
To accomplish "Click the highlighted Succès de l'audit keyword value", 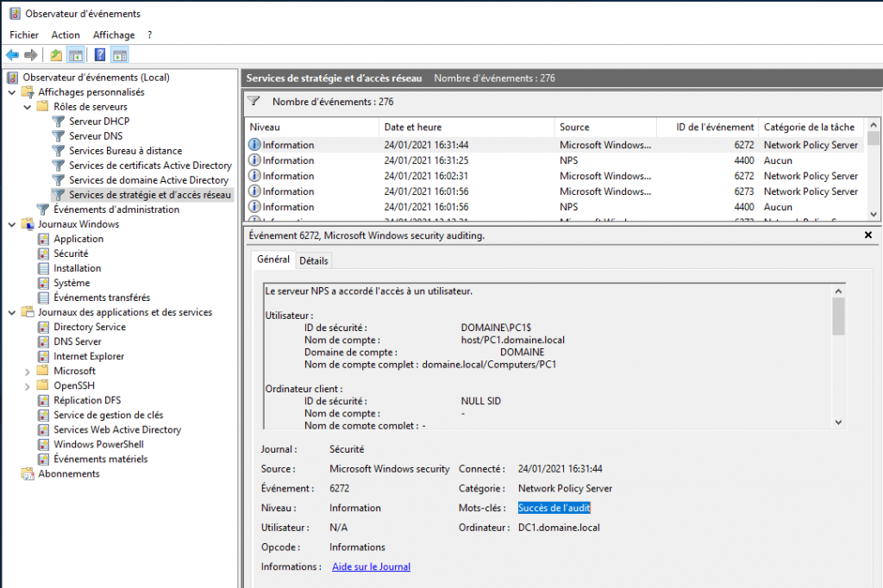I will tap(554, 508).
